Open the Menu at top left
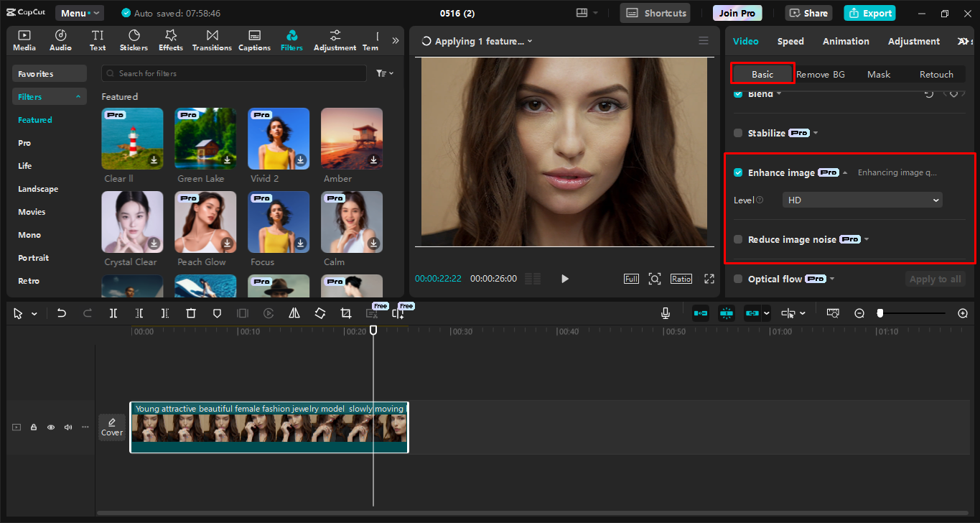This screenshot has height=523, width=980. click(x=79, y=12)
